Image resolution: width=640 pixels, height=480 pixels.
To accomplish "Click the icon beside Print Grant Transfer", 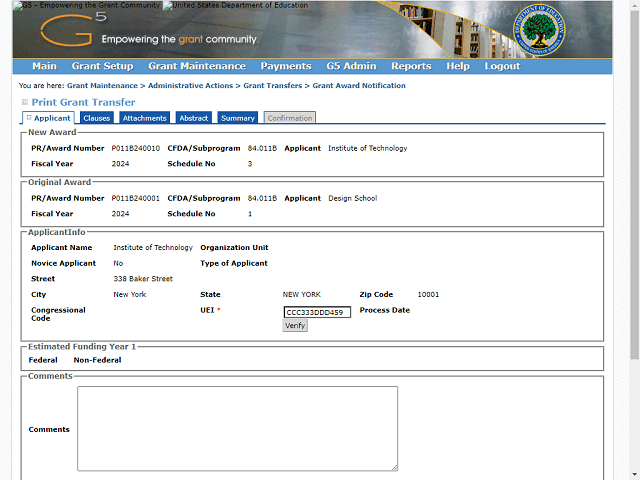I will pos(25,102).
